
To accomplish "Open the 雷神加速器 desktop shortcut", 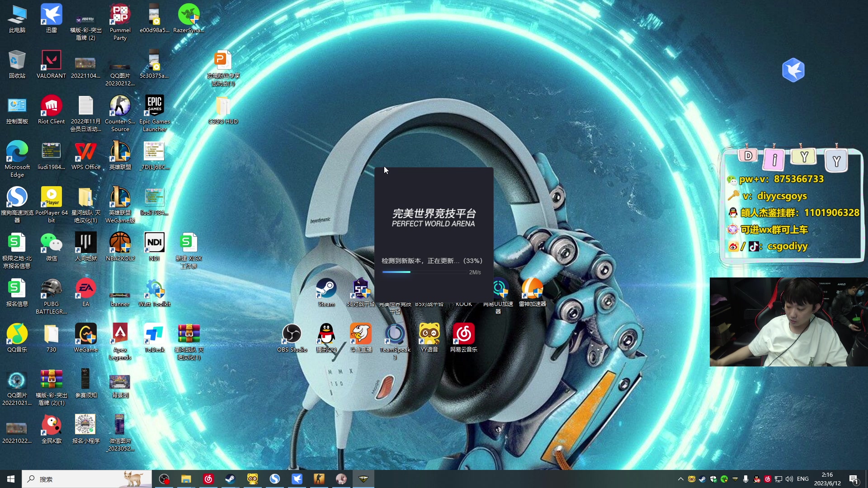I will click(533, 293).
